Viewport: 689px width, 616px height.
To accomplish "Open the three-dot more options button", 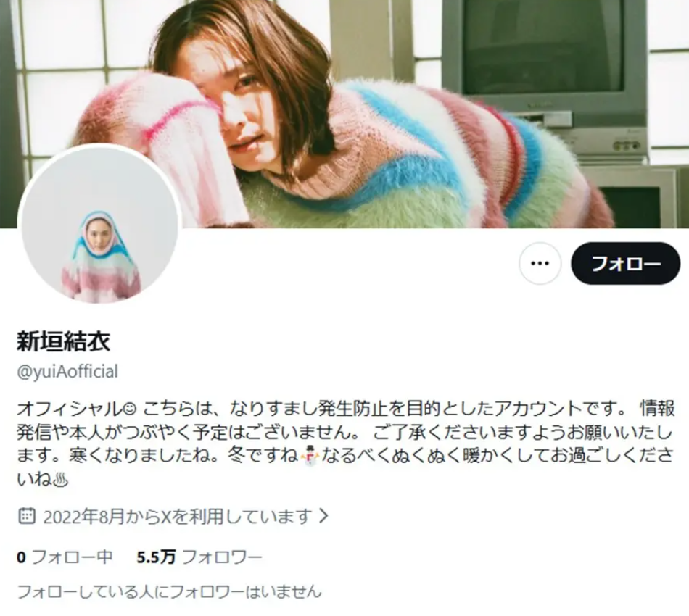I will [540, 264].
